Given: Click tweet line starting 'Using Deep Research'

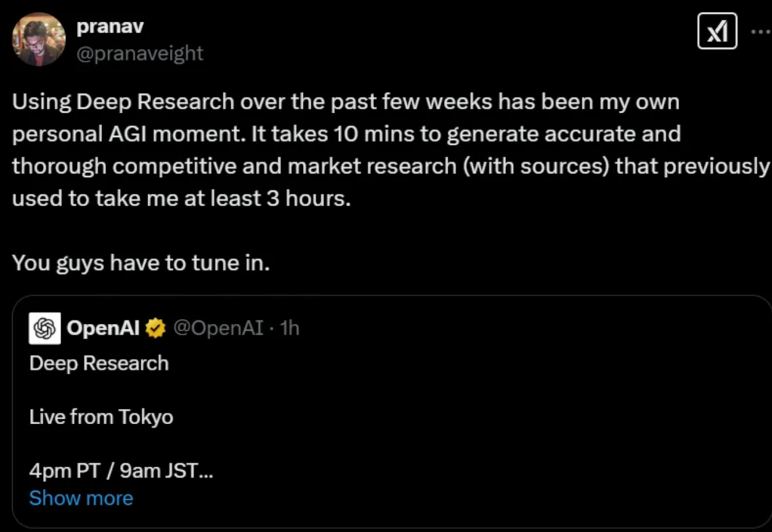Looking at the screenshot, I should coord(346,102).
